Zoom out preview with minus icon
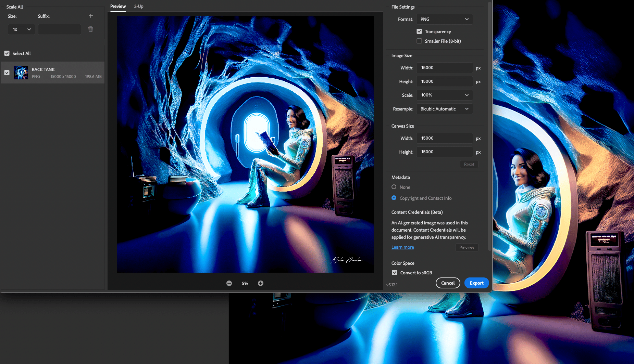 tap(229, 283)
